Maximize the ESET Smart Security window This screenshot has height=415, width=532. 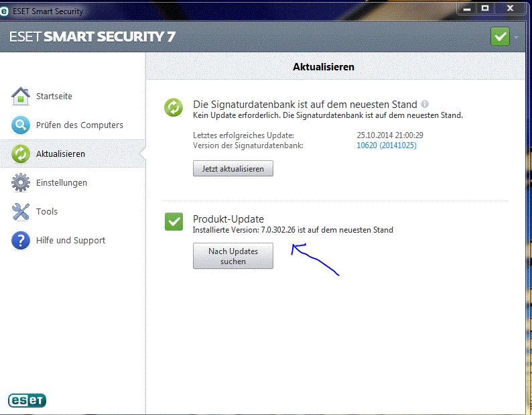[485, 8]
